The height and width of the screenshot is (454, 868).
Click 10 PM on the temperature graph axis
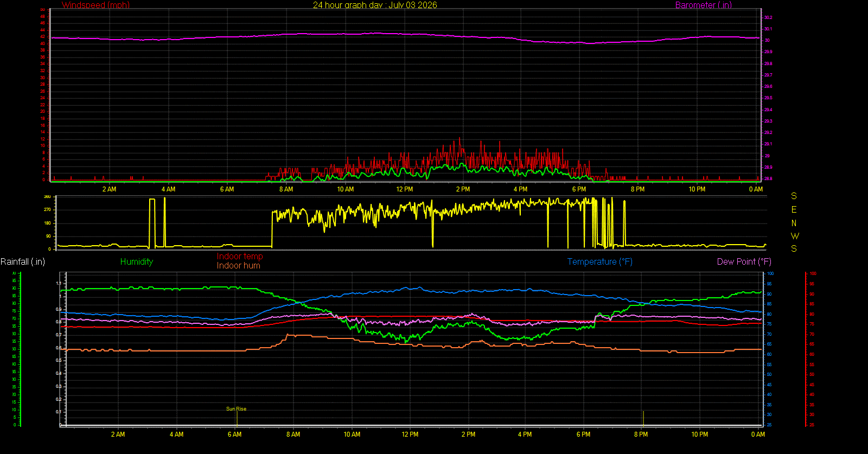(699, 434)
